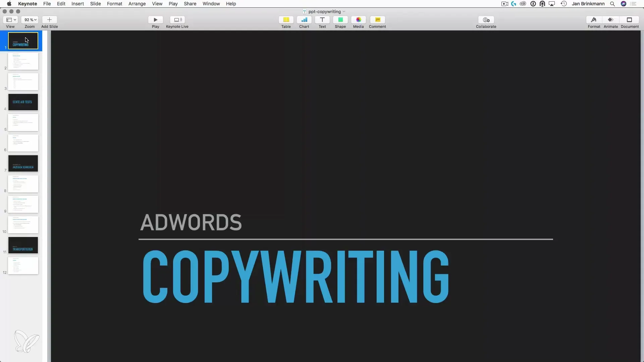The height and width of the screenshot is (362, 644).
Task: Insert a Chart
Action: pyautogui.click(x=304, y=20)
